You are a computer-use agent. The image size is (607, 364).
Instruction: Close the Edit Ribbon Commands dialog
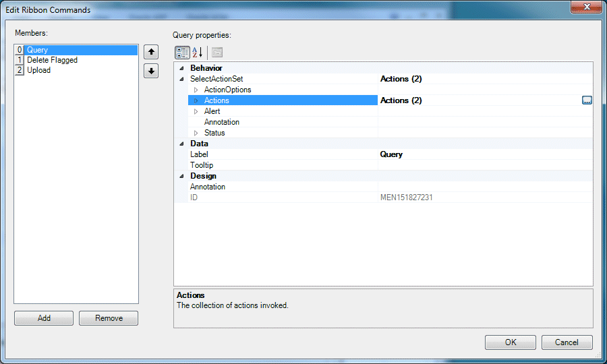point(586,7)
